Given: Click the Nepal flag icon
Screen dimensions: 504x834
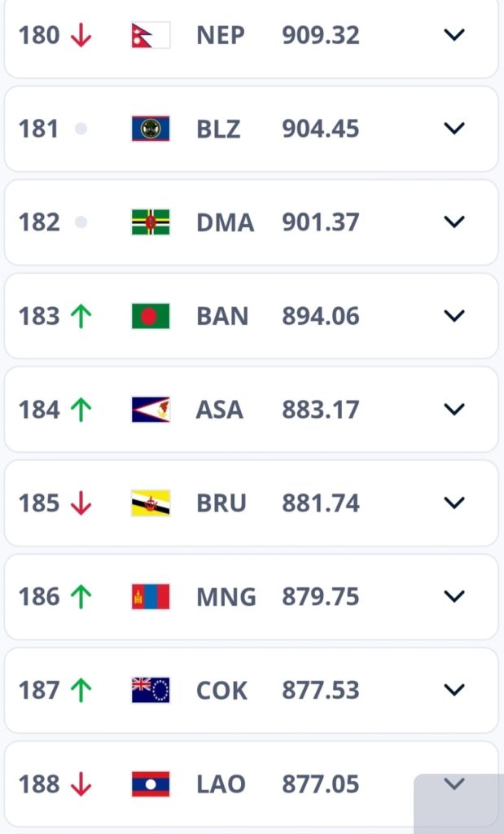Looking at the screenshot, I should (x=151, y=35).
